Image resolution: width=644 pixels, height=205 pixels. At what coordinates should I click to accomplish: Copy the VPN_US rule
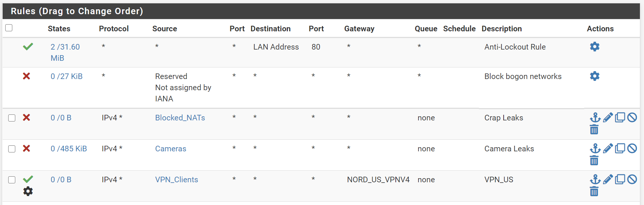point(620,179)
